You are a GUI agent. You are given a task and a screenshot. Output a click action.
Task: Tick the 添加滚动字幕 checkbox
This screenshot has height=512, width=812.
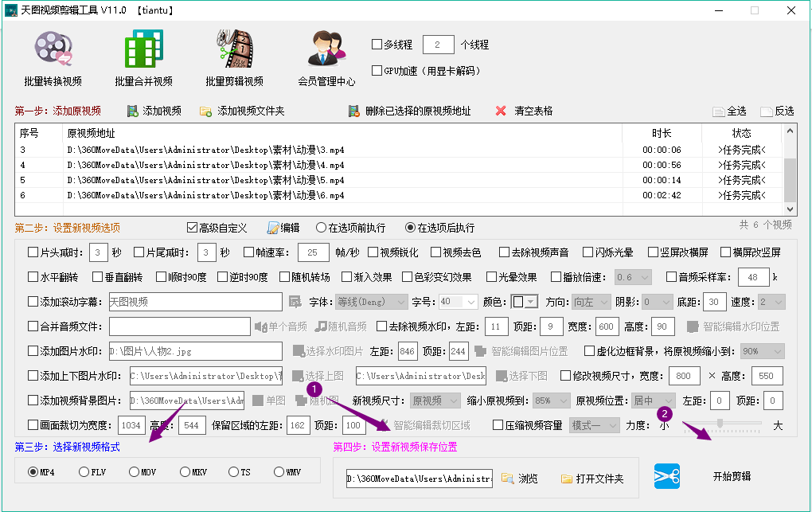[x=33, y=302]
